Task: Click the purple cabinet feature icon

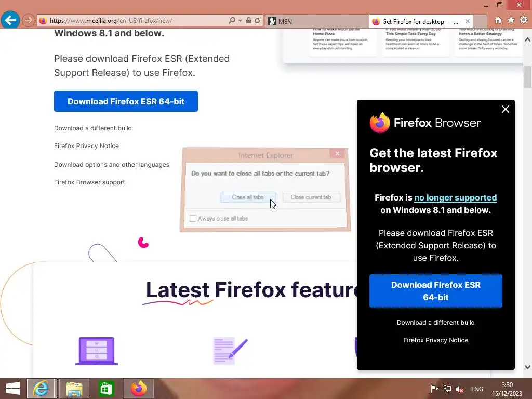Action: pyautogui.click(x=97, y=351)
